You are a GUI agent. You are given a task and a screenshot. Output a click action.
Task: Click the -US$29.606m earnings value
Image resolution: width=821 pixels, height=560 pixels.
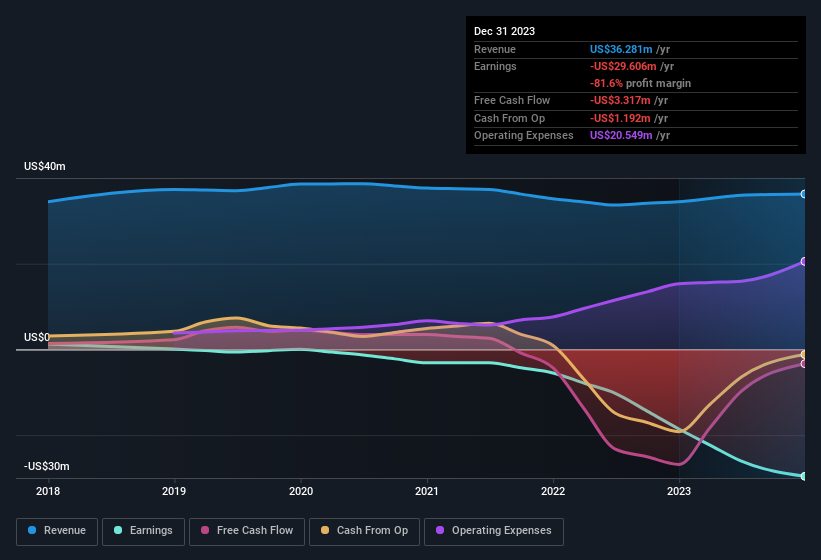point(623,66)
